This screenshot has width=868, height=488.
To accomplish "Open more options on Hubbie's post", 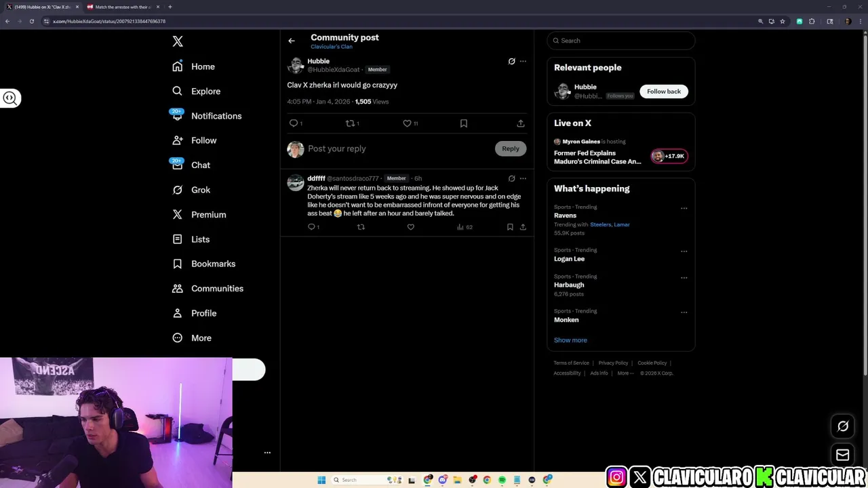I will [523, 61].
